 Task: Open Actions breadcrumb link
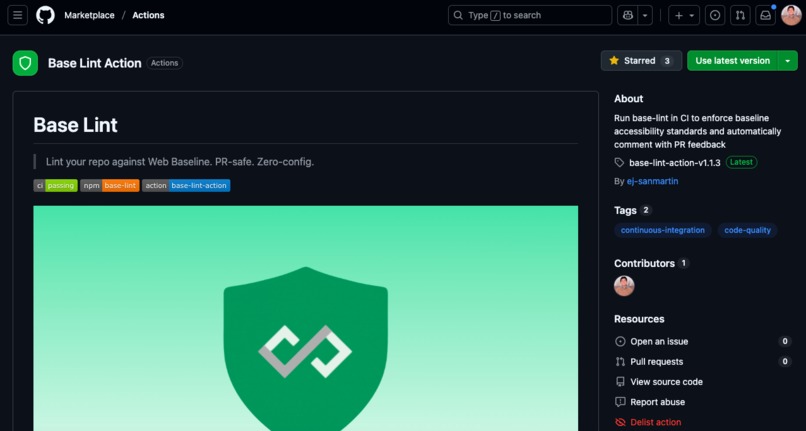[148, 15]
